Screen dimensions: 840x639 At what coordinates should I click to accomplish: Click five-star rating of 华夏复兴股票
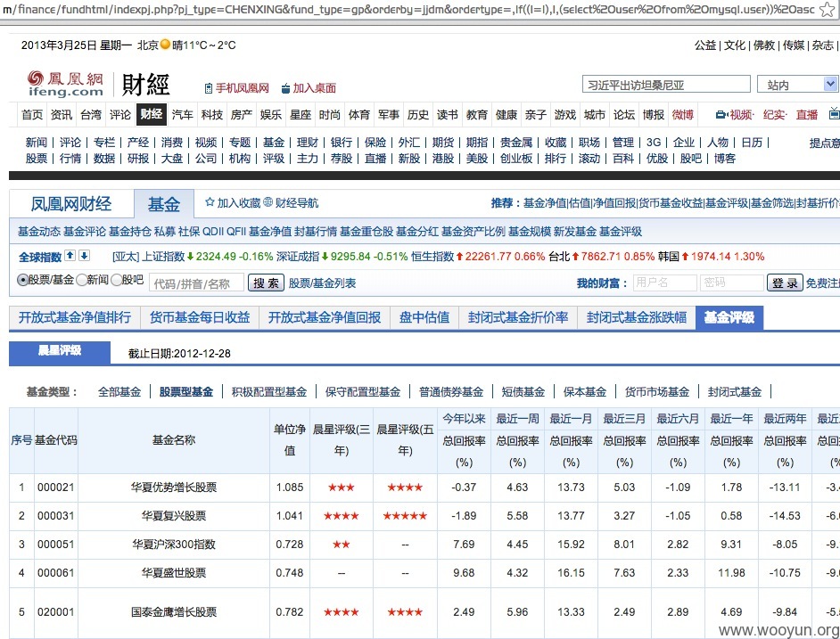(x=405, y=516)
